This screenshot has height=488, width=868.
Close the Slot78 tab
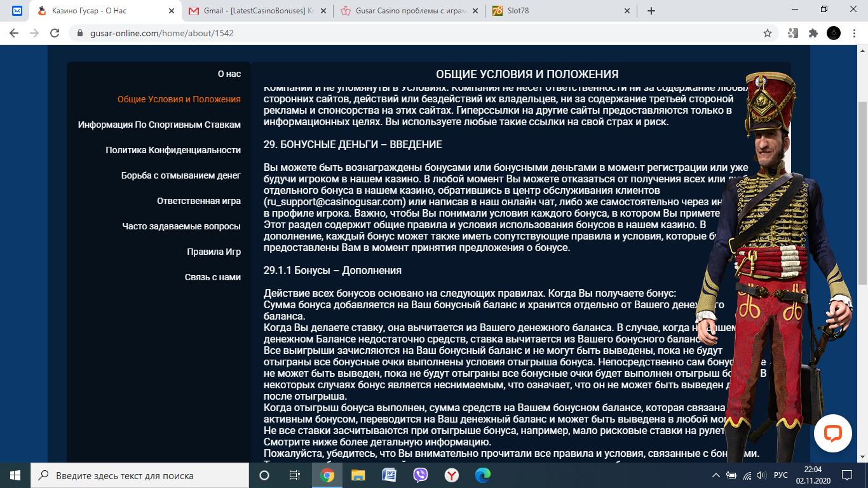pyautogui.click(x=627, y=11)
